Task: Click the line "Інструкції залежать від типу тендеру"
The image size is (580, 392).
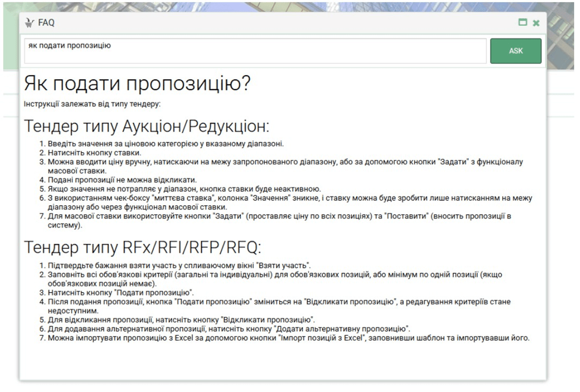Action: (x=92, y=104)
